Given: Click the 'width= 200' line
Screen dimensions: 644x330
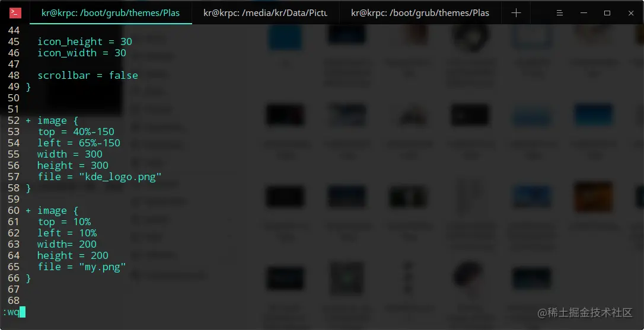Looking at the screenshot, I should pos(67,244).
